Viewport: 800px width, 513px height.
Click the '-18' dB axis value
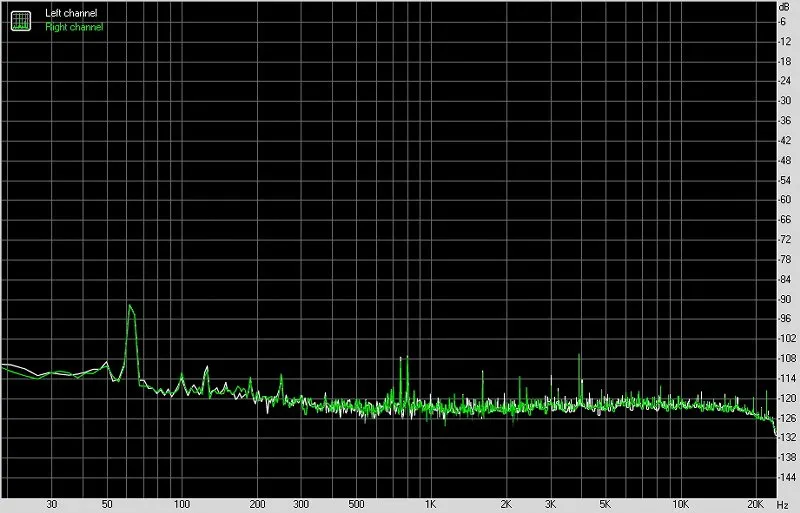(785, 62)
